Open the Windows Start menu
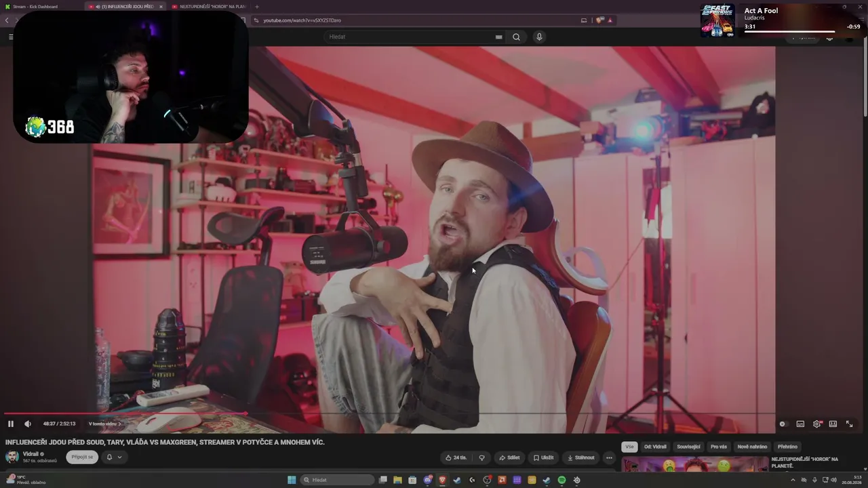 click(292, 480)
